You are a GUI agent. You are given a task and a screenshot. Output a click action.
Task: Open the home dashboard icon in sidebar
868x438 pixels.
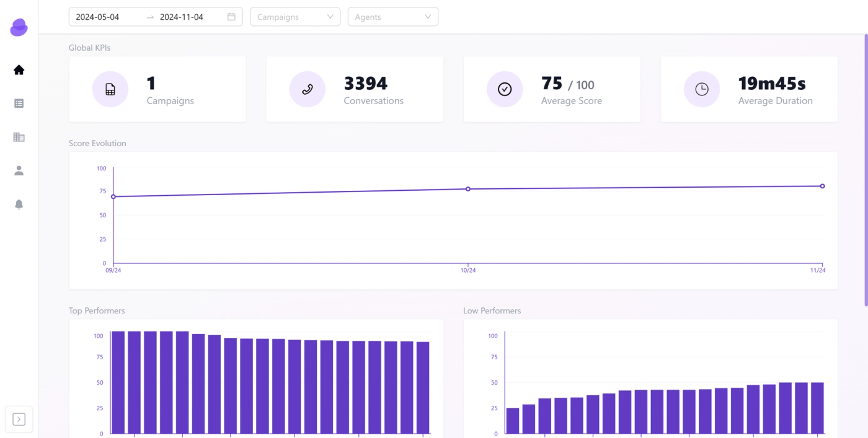pyautogui.click(x=19, y=70)
